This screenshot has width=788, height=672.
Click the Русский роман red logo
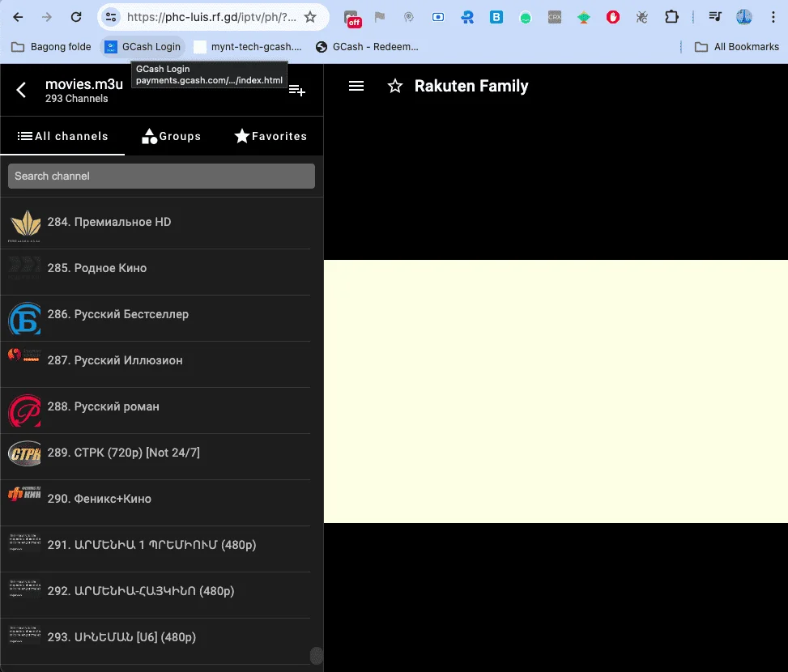(24, 410)
